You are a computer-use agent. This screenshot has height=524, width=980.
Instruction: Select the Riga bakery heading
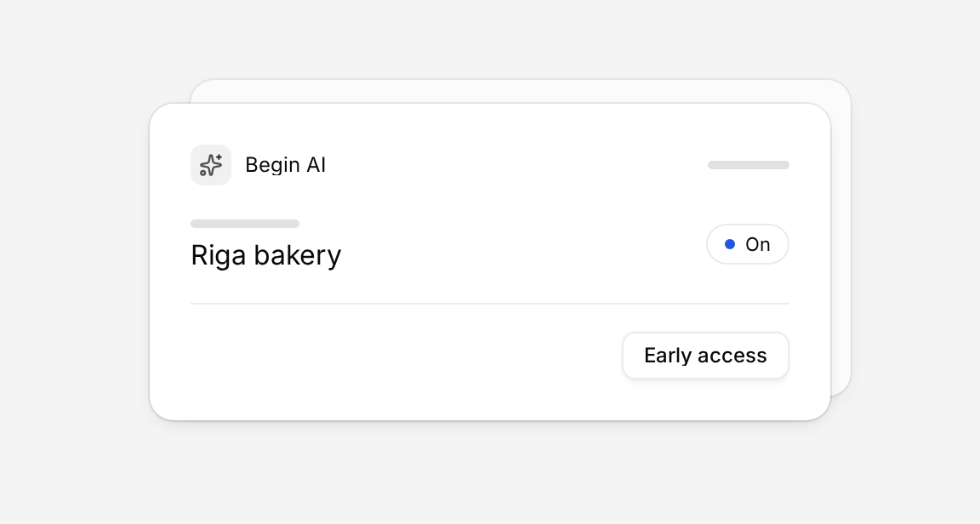click(x=265, y=255)
